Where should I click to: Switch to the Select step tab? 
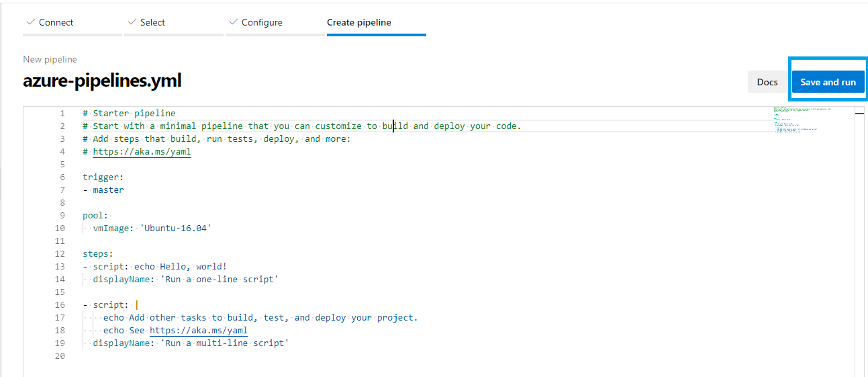152,22
